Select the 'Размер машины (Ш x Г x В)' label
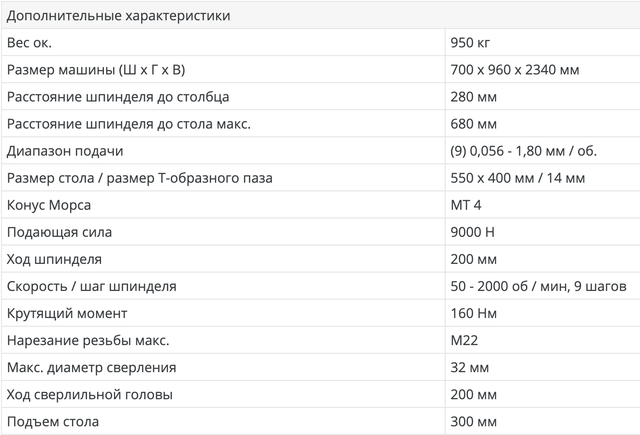The image size is (640, 435). 95,70
